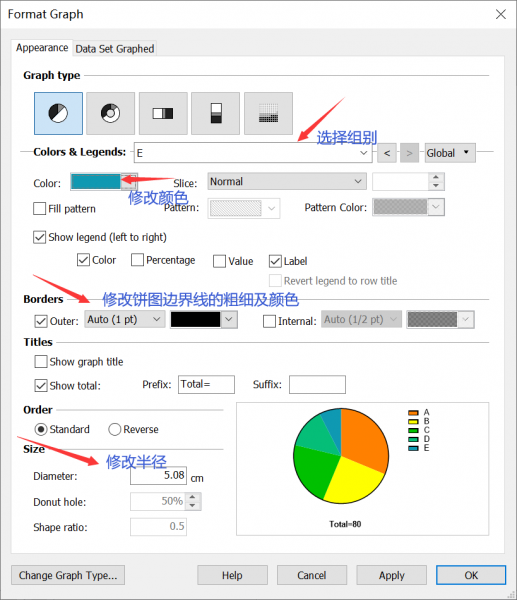Select the Reverse order radio button
The image size is (517, 600).
pyautogui.click(x=114, y=429)
